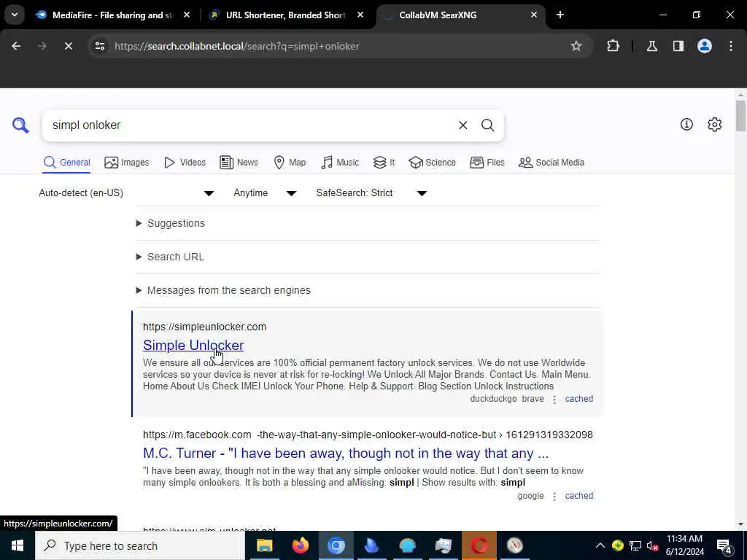This screenshot has width=747, height=560.
Task: Open cached version of M.C. Turner result
Action: coord(578,496)
